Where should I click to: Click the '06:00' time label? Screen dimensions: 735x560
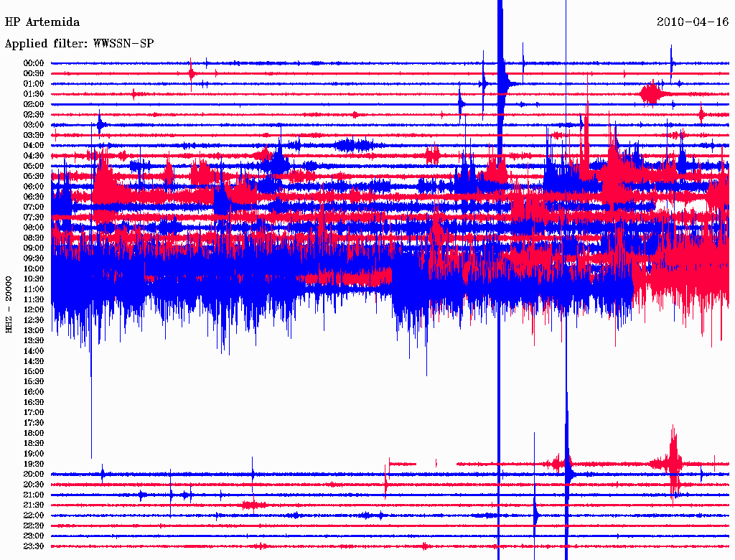pyautogui.click(x=34, y=187)
